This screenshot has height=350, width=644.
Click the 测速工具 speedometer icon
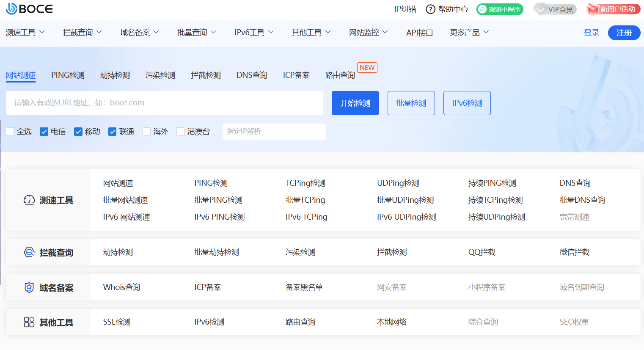click(29, 200)
